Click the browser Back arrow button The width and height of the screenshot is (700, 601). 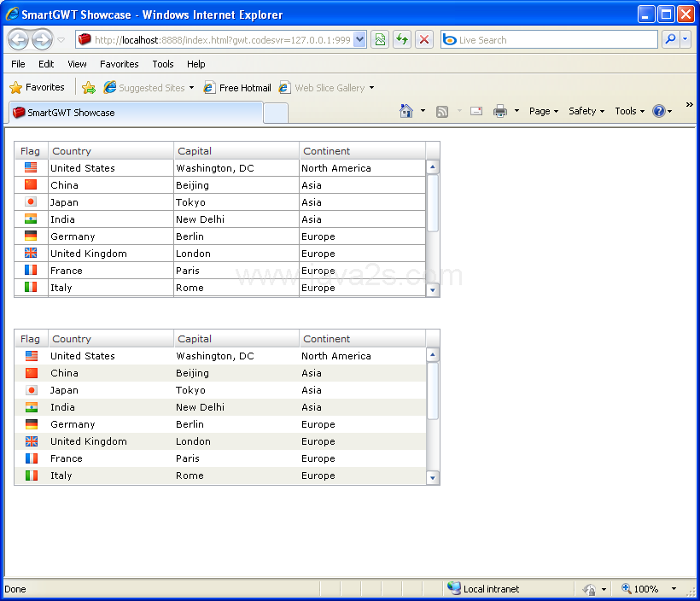18,40
